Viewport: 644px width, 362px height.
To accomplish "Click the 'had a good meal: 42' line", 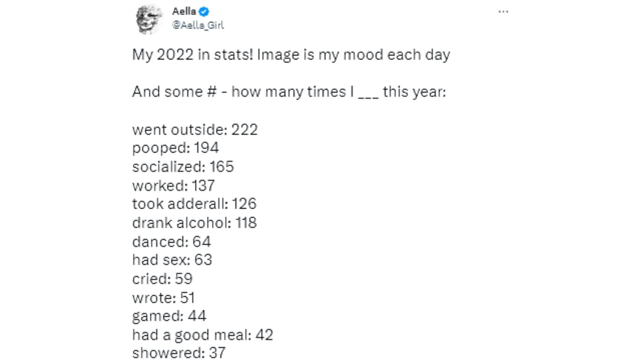I will pos(202,334).
